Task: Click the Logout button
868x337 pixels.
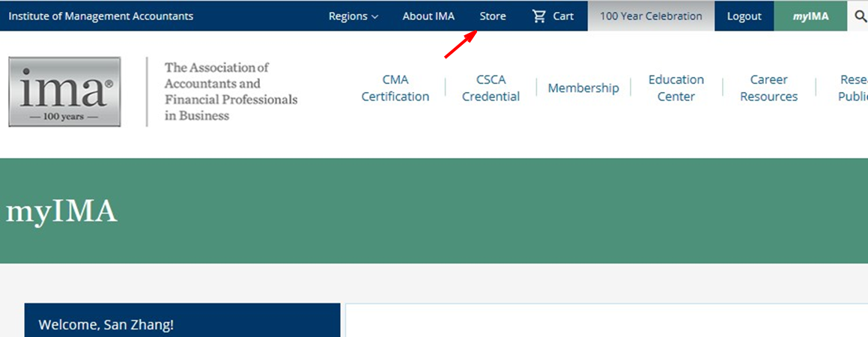Action: (744, 16)
